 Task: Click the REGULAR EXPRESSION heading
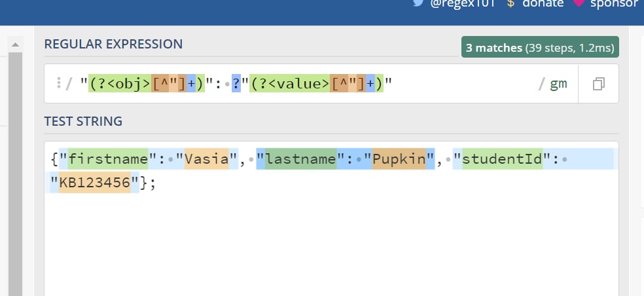(x=113, y=44)
